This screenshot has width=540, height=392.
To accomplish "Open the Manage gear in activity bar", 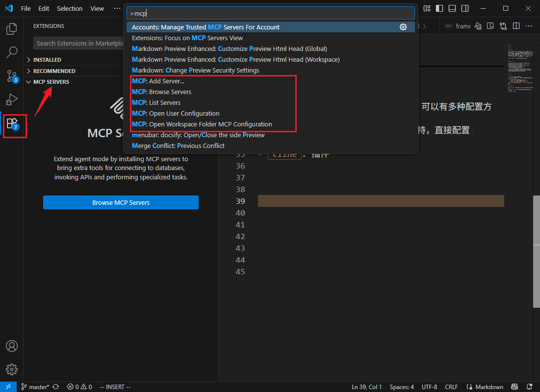I will pos(12,369).
